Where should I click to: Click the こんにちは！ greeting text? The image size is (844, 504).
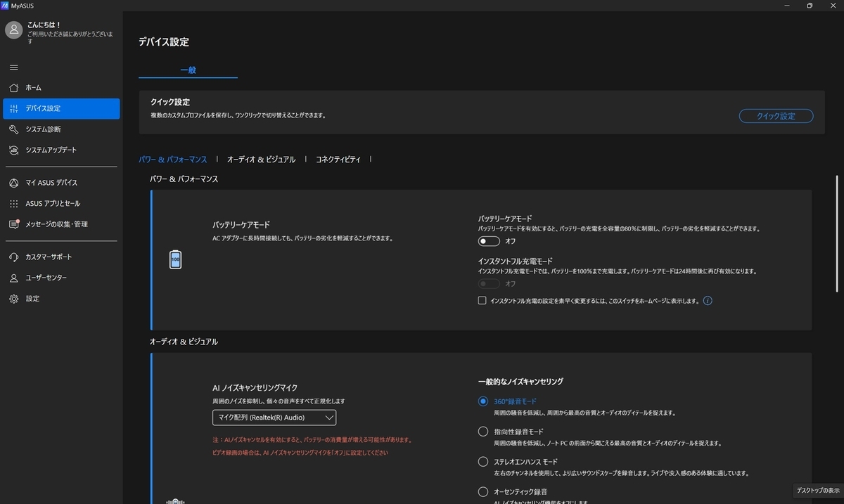click(44, 25)
